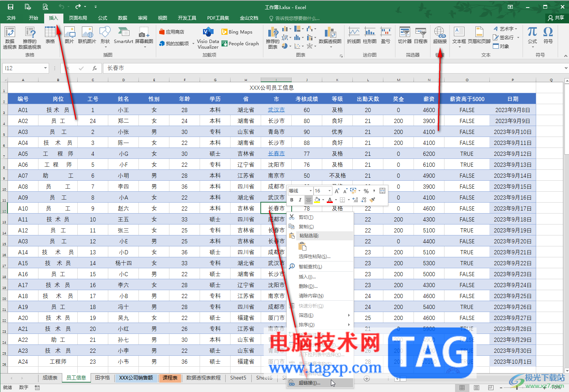The height and width of the screenshot is (392, 569).
Task: Select Hyperlink (超链接) in the context menu
Action: (x=320, y=383)
